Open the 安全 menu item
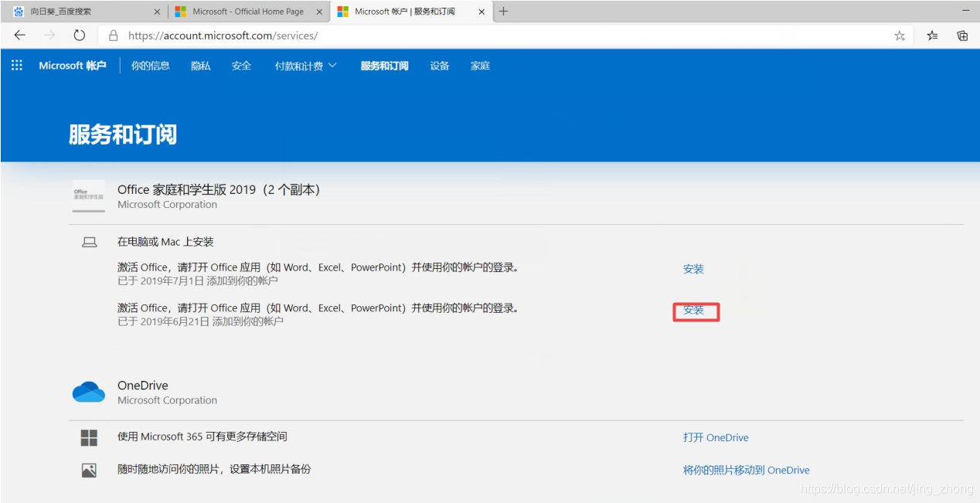Image resolution: width=980 pixels, height=503 pixels. pos(242,66)
